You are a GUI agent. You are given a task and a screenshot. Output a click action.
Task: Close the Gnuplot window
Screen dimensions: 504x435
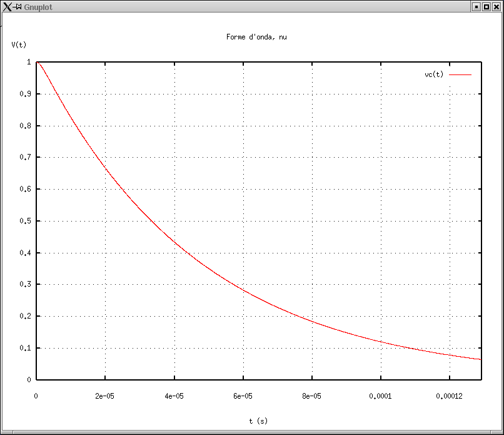click(x=496, y=7)
